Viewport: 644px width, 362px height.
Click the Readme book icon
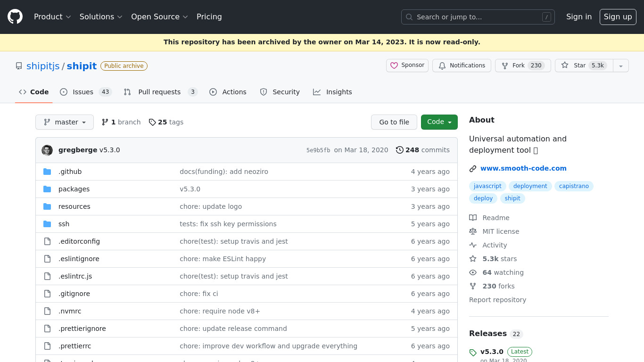click(473, 218)
